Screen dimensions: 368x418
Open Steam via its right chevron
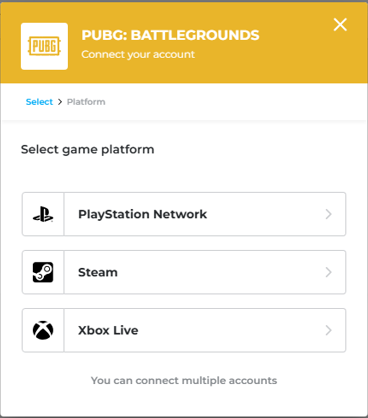click(329, 272)
